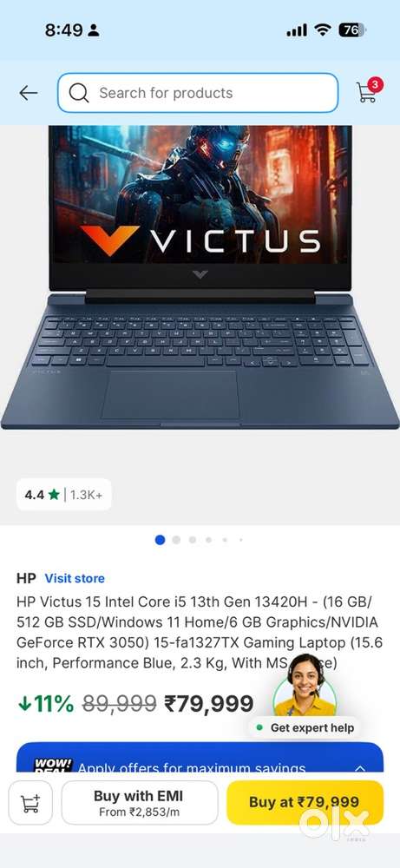Image resolution: width=400 pixels, height=868 pixels.
Task: Tap the back arrow icon
Action: [28, 93]
